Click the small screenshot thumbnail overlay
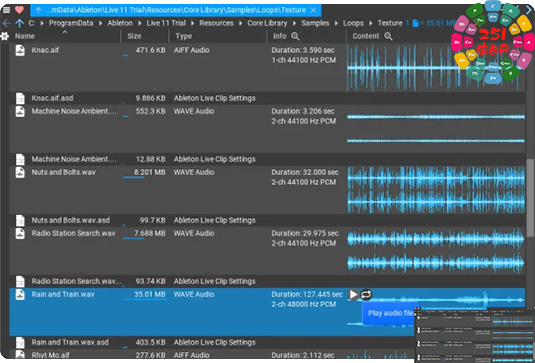 pos(475,335)
